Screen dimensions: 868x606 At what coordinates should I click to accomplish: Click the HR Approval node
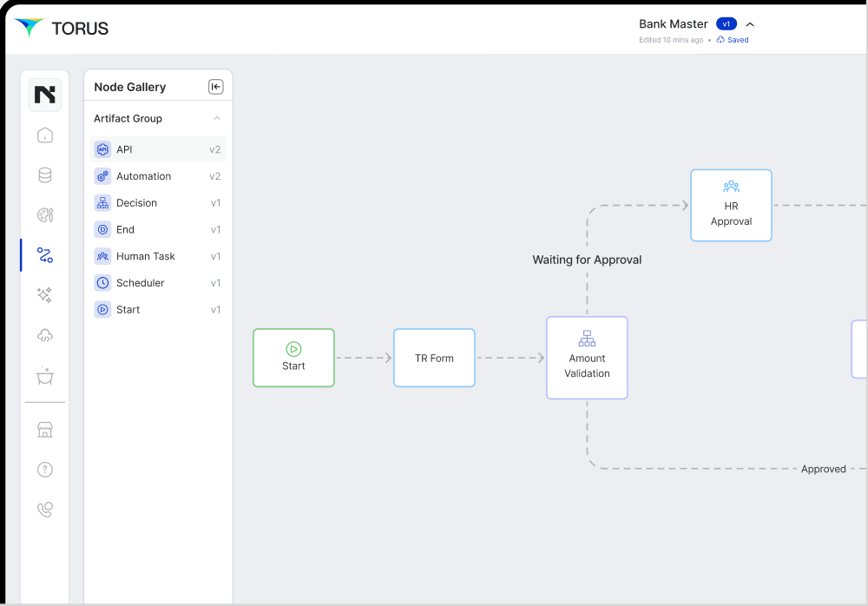point(731,206)
